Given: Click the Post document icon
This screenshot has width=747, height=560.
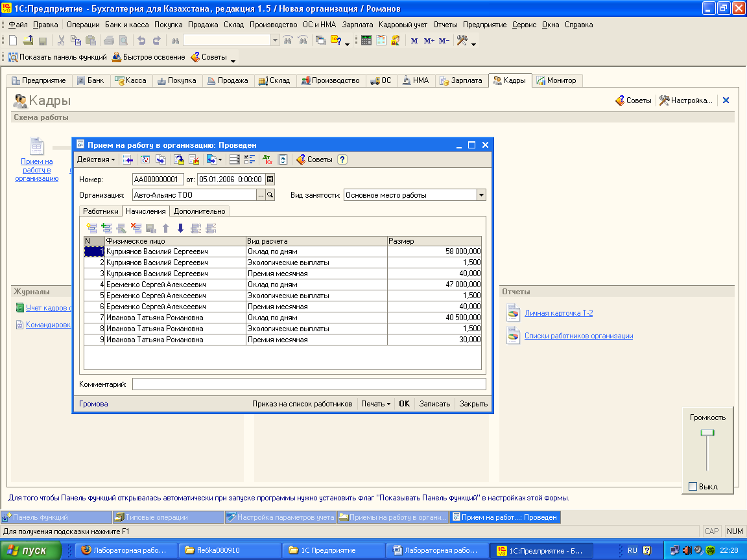Looking at the screenshot, I should (179, 159).
